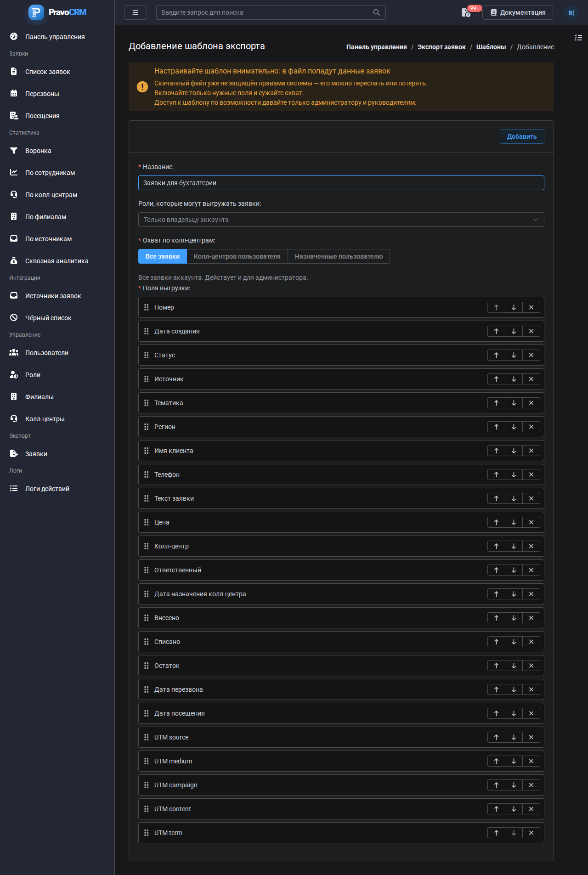The height and width of the screenshot is (875, 588).
Task: Move the UTM campaign field down
Action: point(514,785)
